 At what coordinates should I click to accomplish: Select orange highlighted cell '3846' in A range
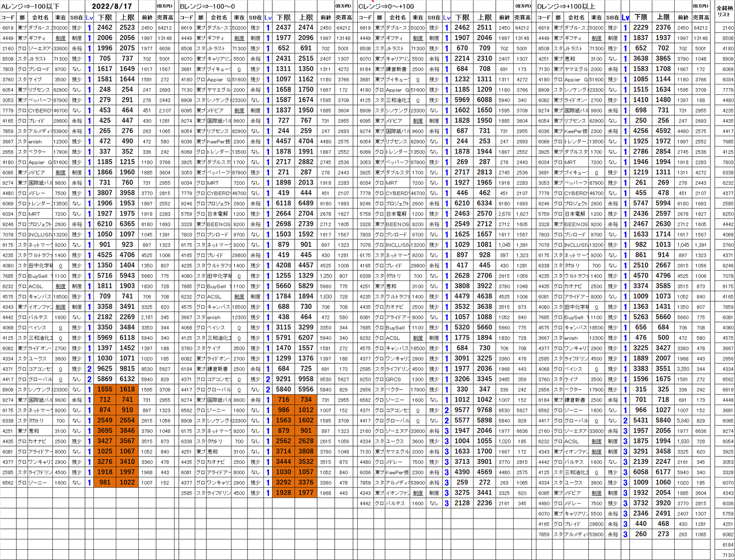[127, 431]
